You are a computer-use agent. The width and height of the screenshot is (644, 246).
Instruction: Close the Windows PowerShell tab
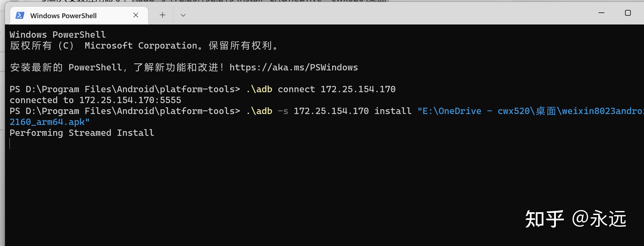[x=136, y=15]
